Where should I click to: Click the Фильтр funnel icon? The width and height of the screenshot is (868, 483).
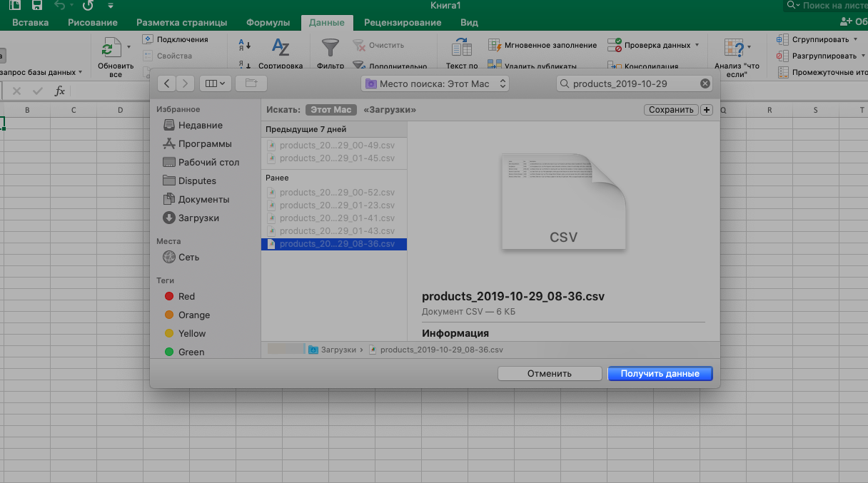point(330,48)
